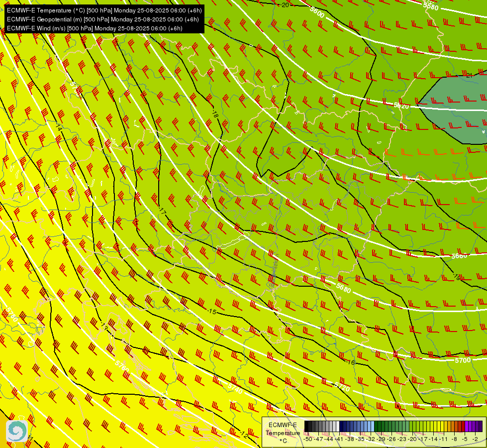The image size is (487, 448).
Task: Click the -12 isotherm label
Action: (x=244, y=435)
